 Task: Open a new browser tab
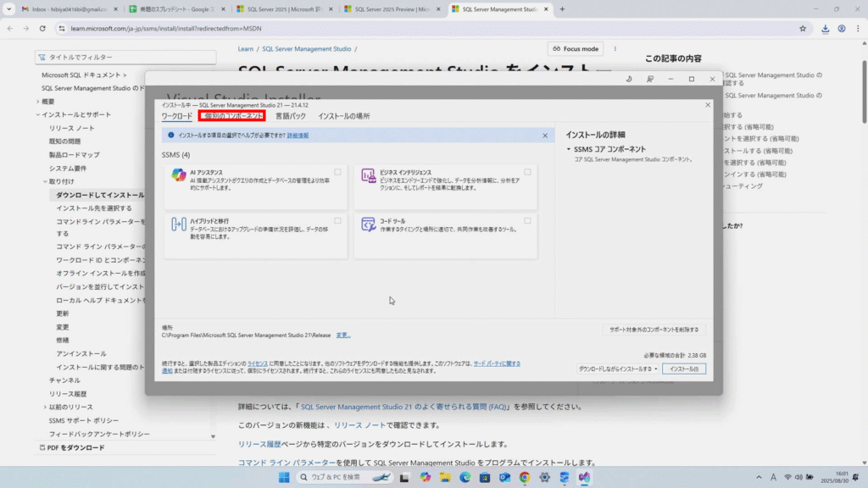(x=562, y=8)
